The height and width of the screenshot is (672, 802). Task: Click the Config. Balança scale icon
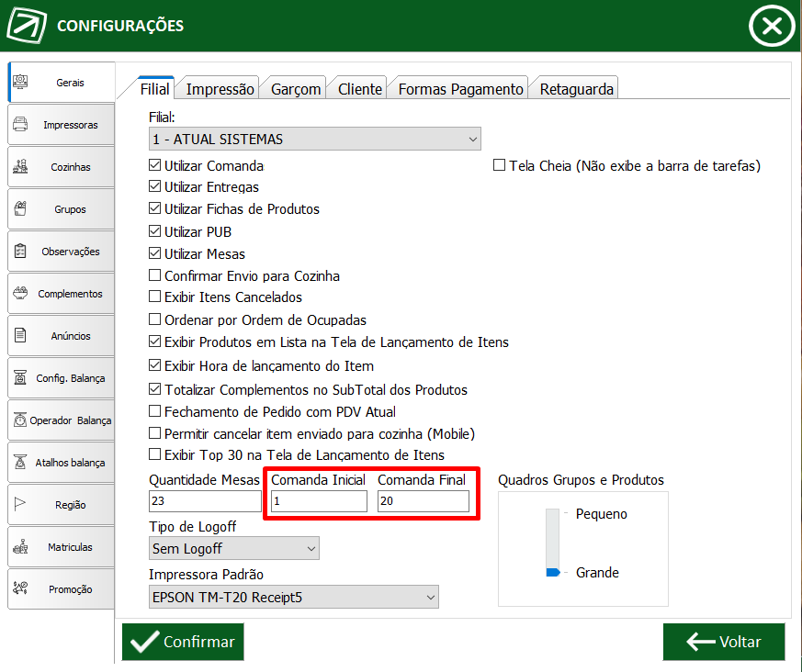(20, 377)
